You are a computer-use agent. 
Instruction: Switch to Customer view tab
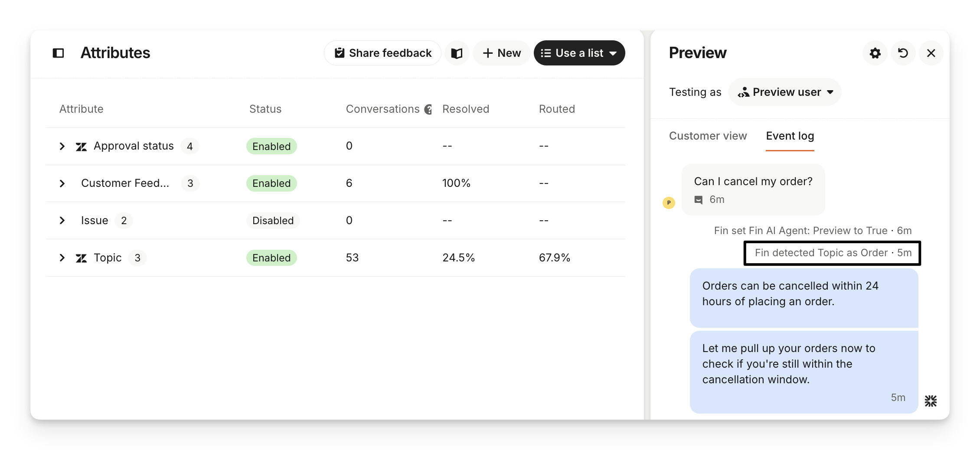coord(708,136)
